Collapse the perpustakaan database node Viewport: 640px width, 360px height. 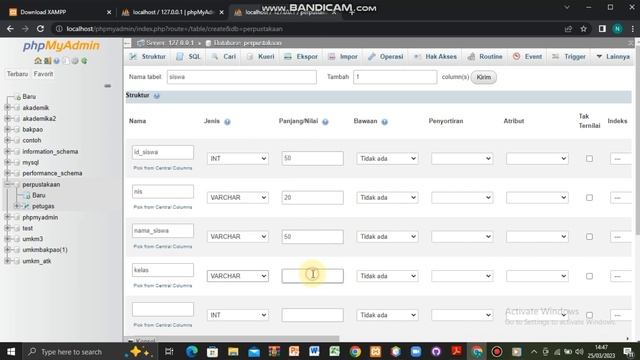[x=7, y=184]
